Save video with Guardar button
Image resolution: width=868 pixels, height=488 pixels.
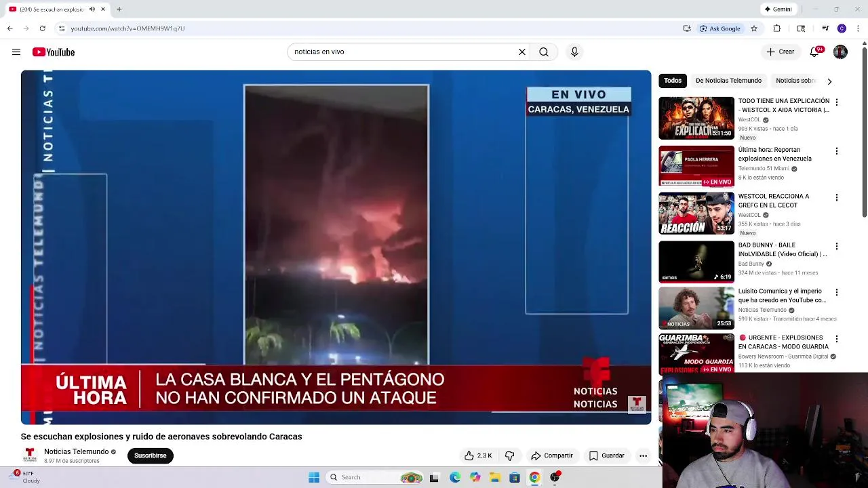click(x=606, y=455)
